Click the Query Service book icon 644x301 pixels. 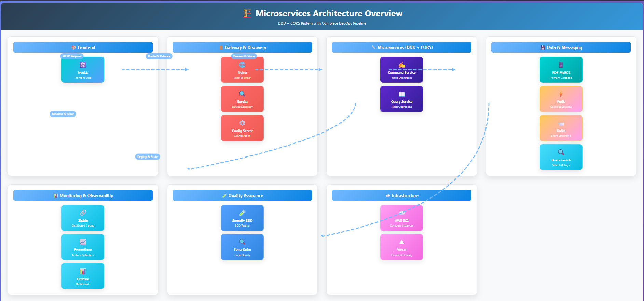coord(402,94)
